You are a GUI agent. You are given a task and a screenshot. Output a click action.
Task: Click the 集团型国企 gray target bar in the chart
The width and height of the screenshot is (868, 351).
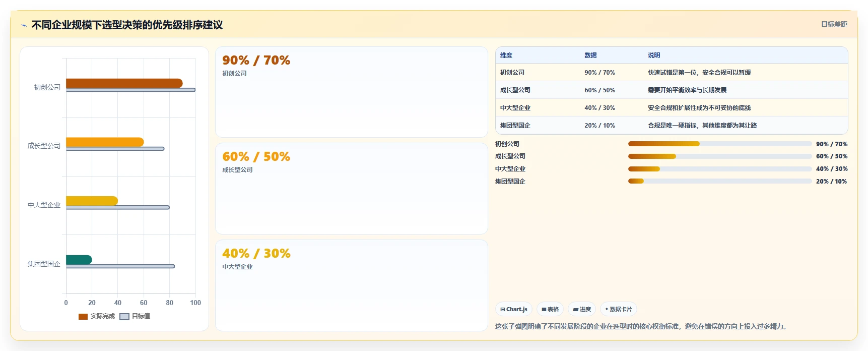[120, 266]
